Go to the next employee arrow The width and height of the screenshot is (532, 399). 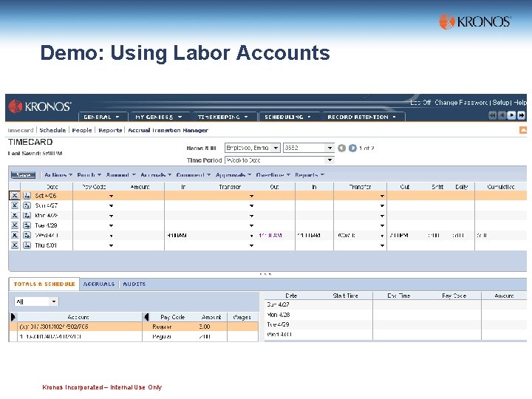[x=352, y=149]
